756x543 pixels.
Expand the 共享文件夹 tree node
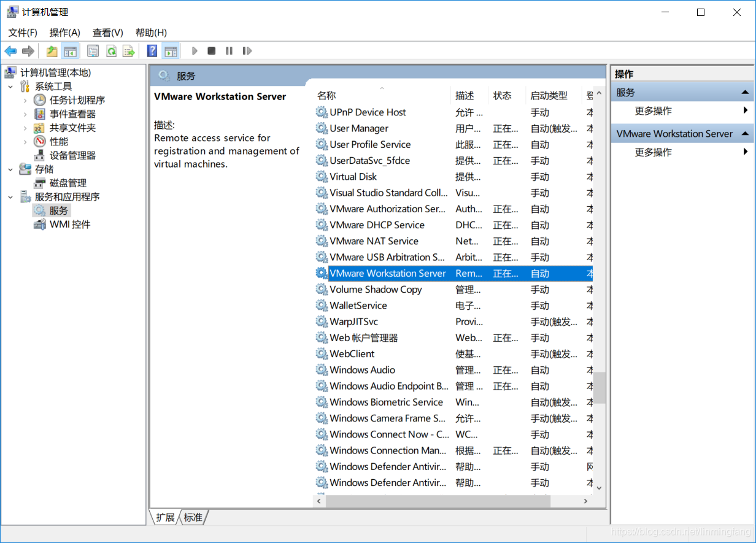25,128
